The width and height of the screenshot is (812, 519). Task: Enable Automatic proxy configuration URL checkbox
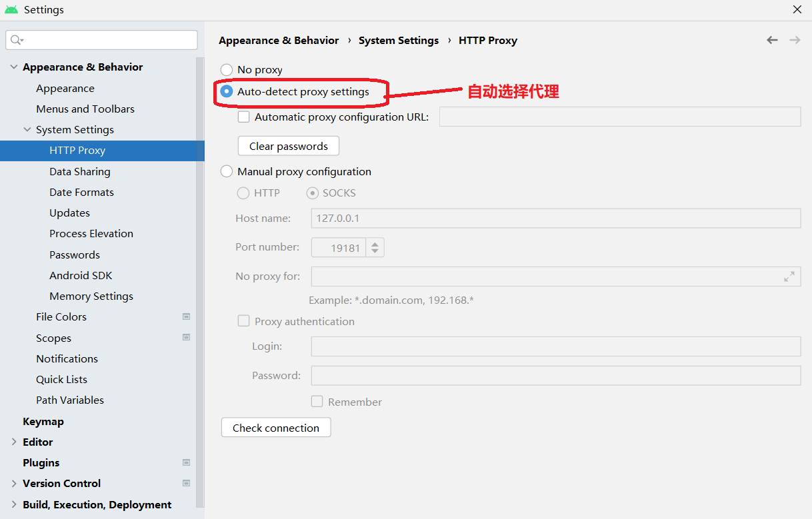(244, 117)
